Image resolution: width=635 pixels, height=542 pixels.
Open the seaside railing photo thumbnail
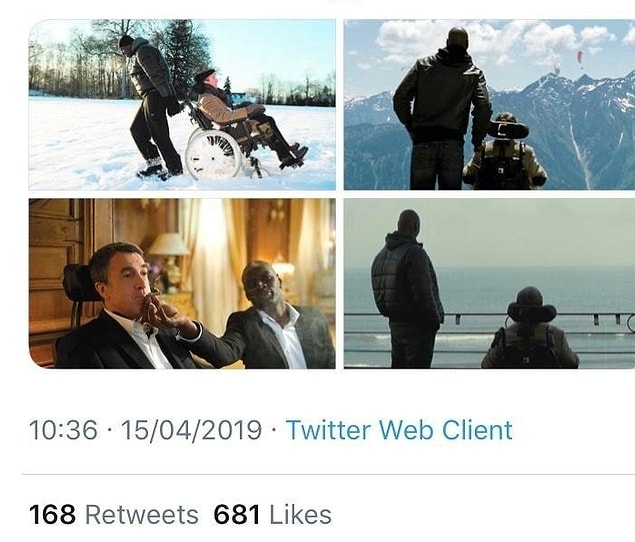pyautogui.click(x=489, y=284)
